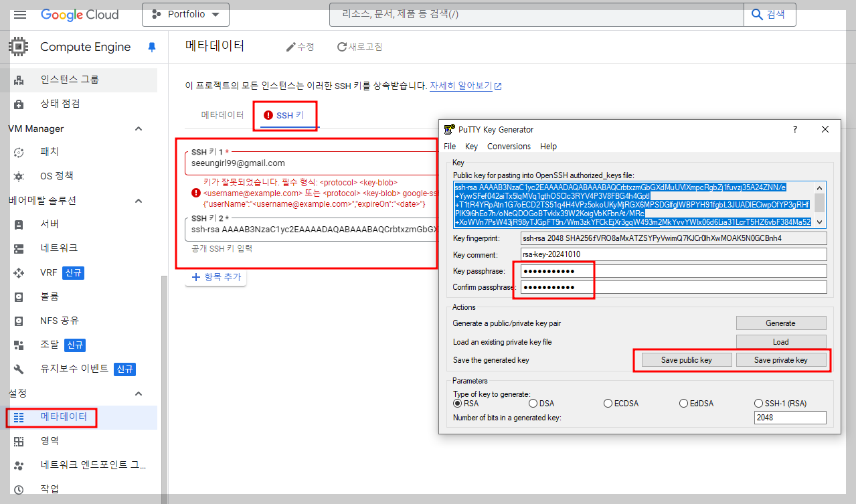The height and width of the screenshot is (504, 856).
Task: Open the 자세히 알아보기 link
Action: click(464, 86)
